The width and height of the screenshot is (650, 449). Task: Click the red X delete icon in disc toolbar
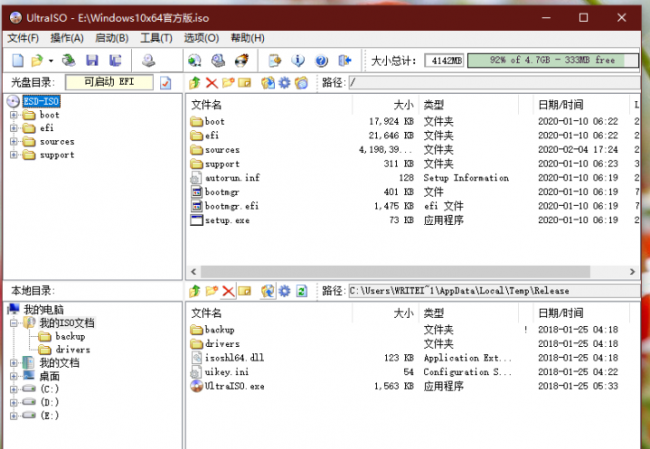[x=212, y=83]
